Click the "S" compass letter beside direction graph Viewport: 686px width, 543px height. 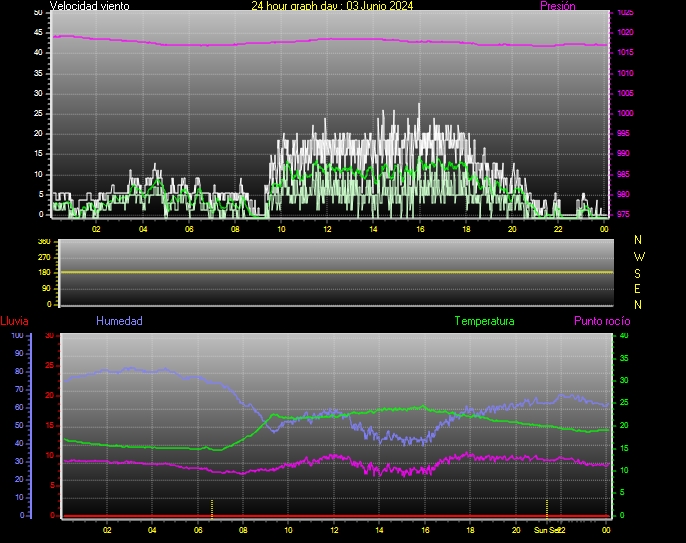637,273
